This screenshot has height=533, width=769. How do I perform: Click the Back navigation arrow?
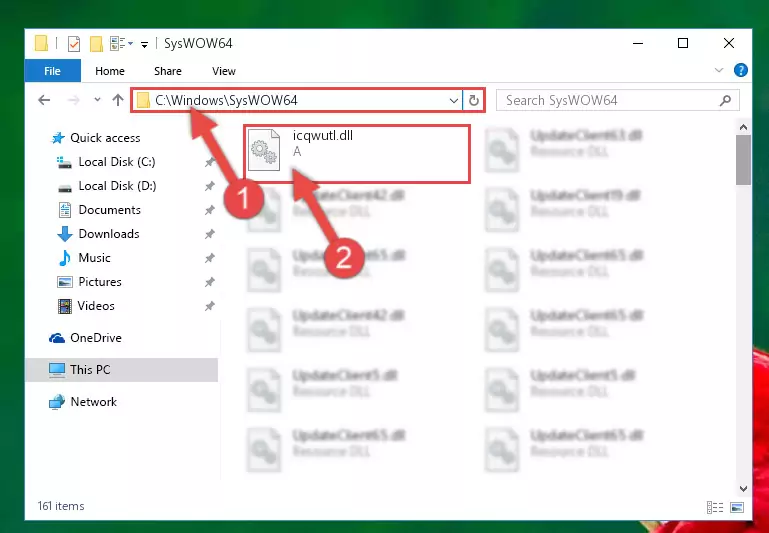[x=44, y=101]
